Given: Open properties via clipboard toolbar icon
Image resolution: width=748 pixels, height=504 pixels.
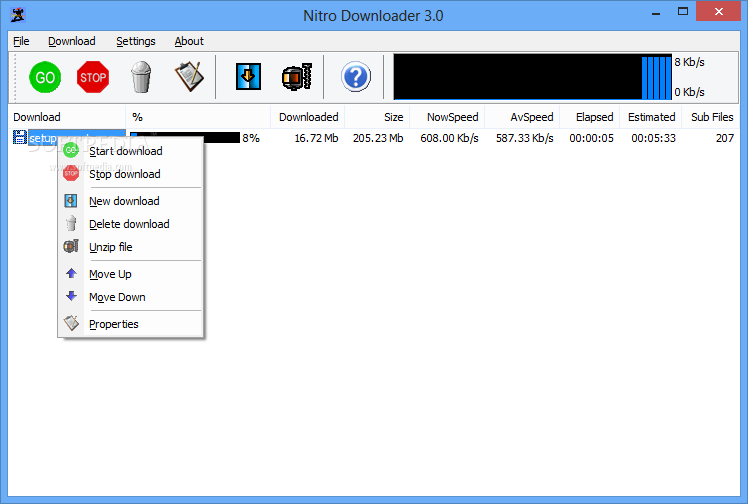Looking at the screenshot, I should [189, 77].
